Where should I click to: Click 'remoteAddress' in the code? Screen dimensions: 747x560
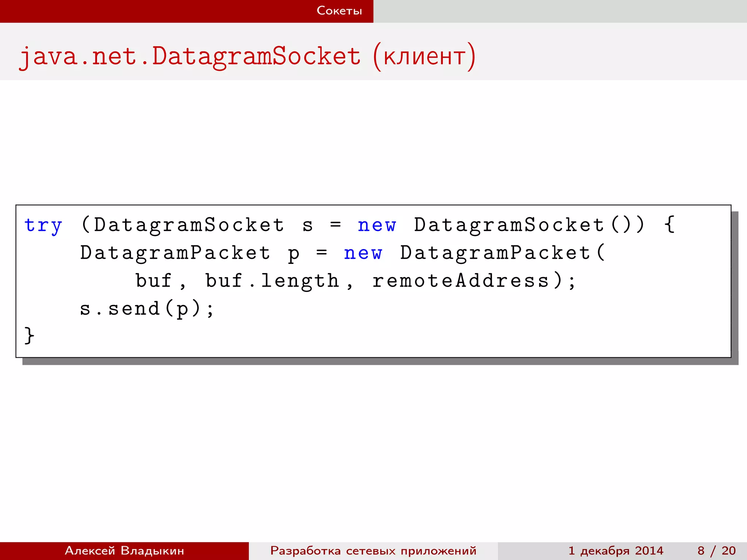coord(460,281)
